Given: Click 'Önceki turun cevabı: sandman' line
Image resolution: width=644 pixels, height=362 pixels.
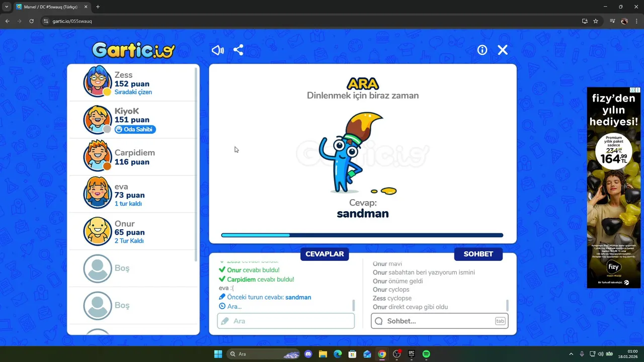Looking at the screenshot, I should pos(265,297).
